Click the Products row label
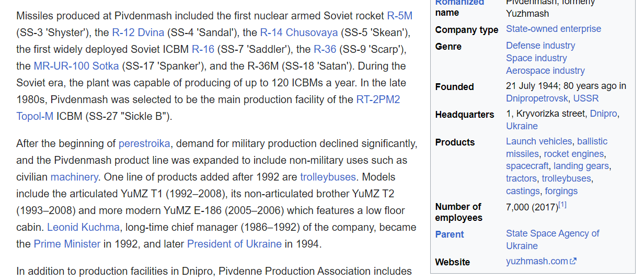Viewport: 644px width, 280px height. (455, 142)
